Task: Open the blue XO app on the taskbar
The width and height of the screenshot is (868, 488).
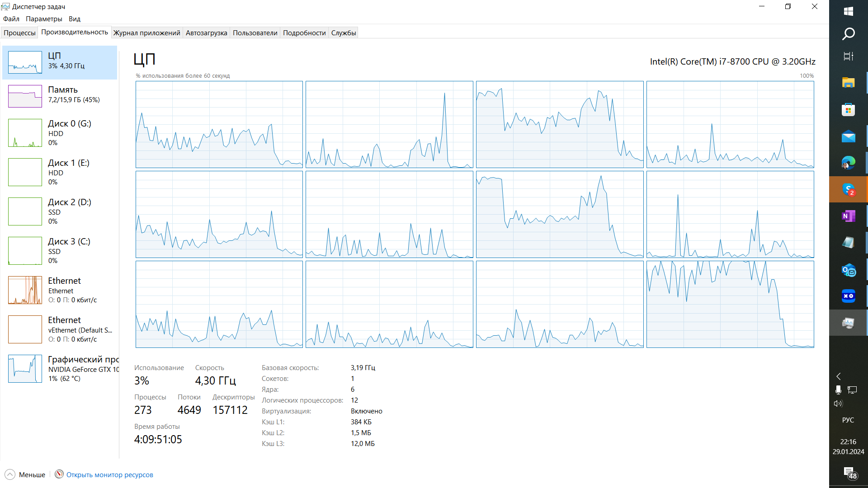Action: tap(848, 296)
